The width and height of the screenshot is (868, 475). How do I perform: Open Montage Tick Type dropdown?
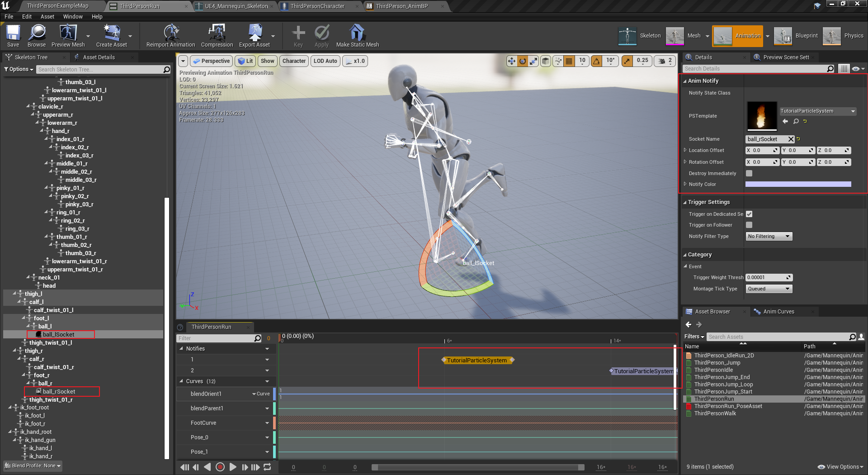coord(769,289)
